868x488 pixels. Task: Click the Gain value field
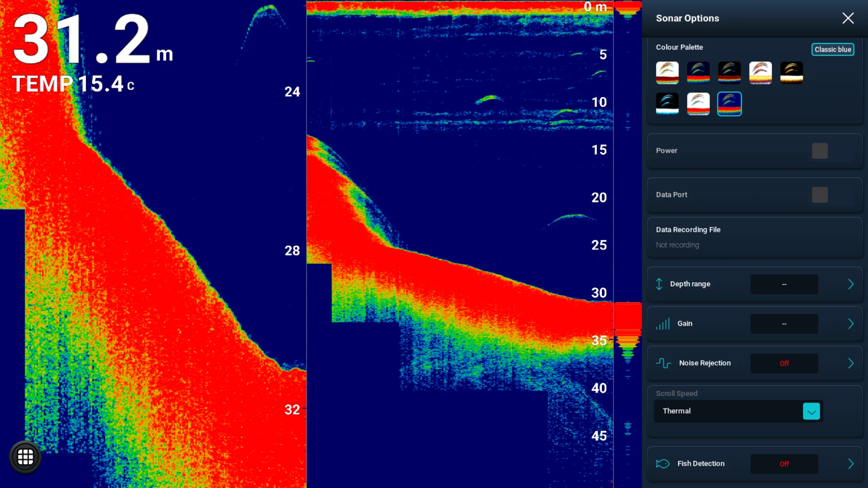point(784,324)
